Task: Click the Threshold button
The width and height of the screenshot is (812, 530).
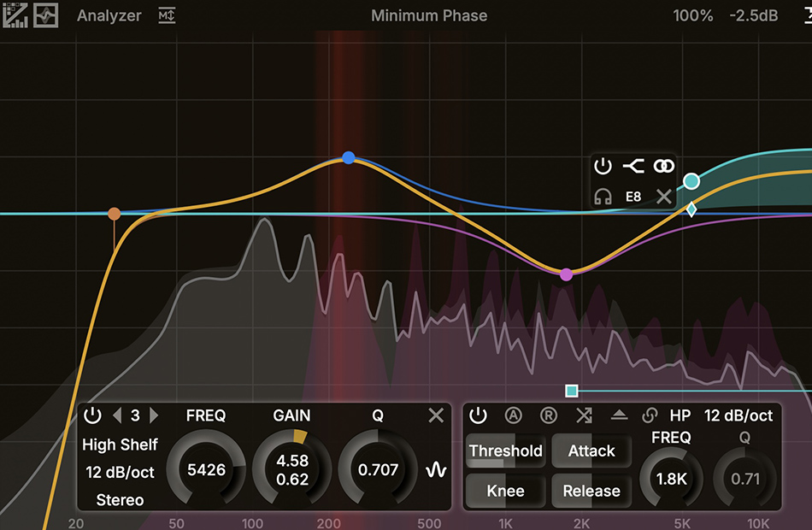Action: click(x=505, y=450)
